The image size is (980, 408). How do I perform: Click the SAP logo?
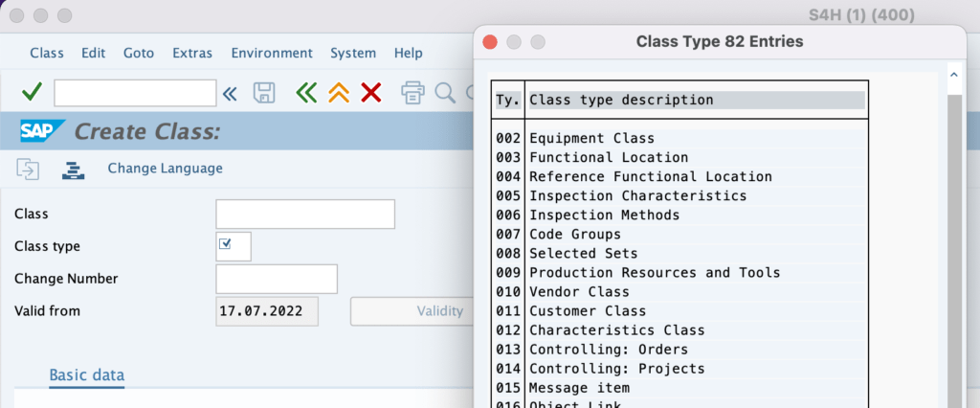[42, 131]
